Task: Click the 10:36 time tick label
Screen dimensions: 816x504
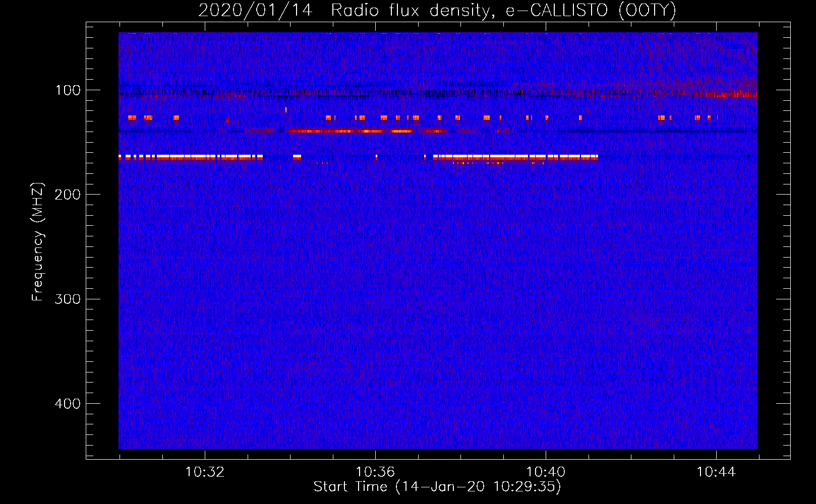Action: click(375, 472)
